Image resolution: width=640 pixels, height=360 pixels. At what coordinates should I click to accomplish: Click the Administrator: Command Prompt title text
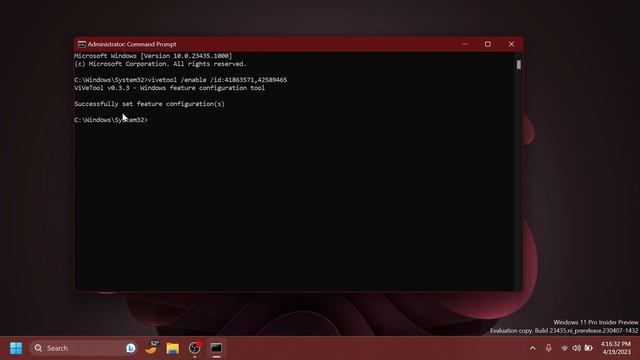(132, 44)
